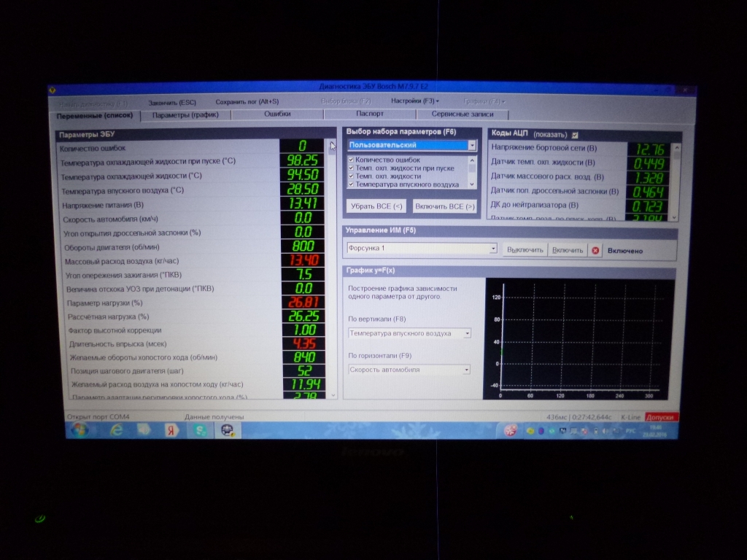Click the red stop icon beside Включить
Screen dimensions: 747x560
click(x=595, y=250)
